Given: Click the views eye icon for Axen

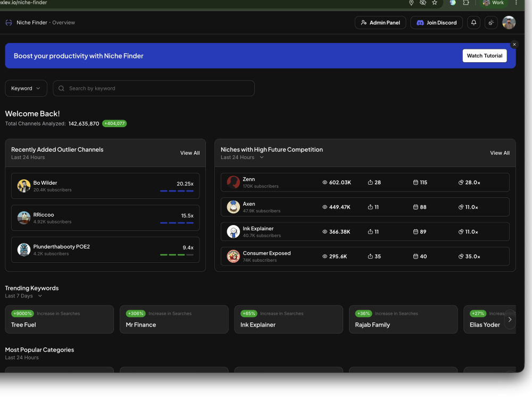Looking at the screenshot, I should pyautogui.click(x=325, y=207).
